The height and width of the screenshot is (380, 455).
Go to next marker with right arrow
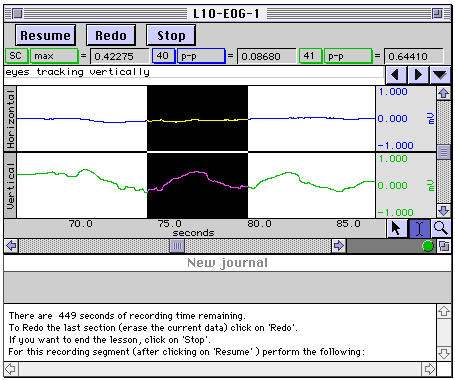click(418, 75)
